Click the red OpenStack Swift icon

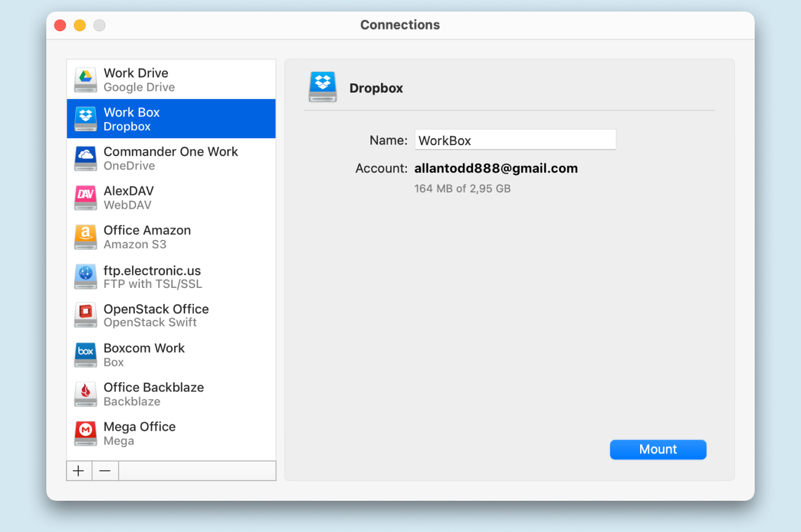click(86, 316)
